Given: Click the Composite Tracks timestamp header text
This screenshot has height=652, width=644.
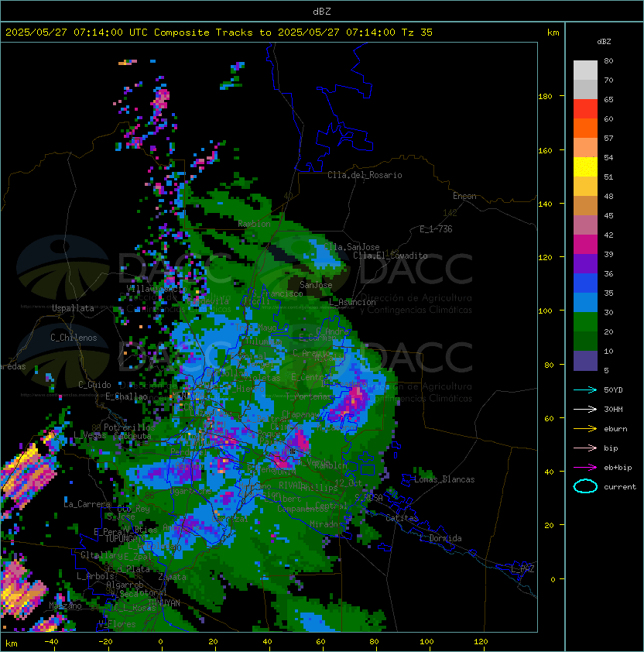Looking at the screenshot, I should [219, 33].
